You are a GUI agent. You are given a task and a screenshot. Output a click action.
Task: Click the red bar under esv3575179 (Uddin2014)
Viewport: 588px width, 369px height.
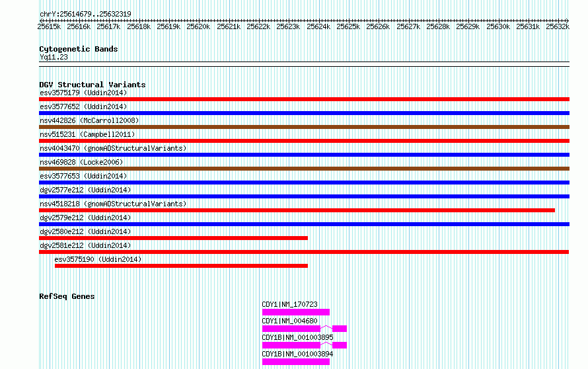(x=304, y=99)
